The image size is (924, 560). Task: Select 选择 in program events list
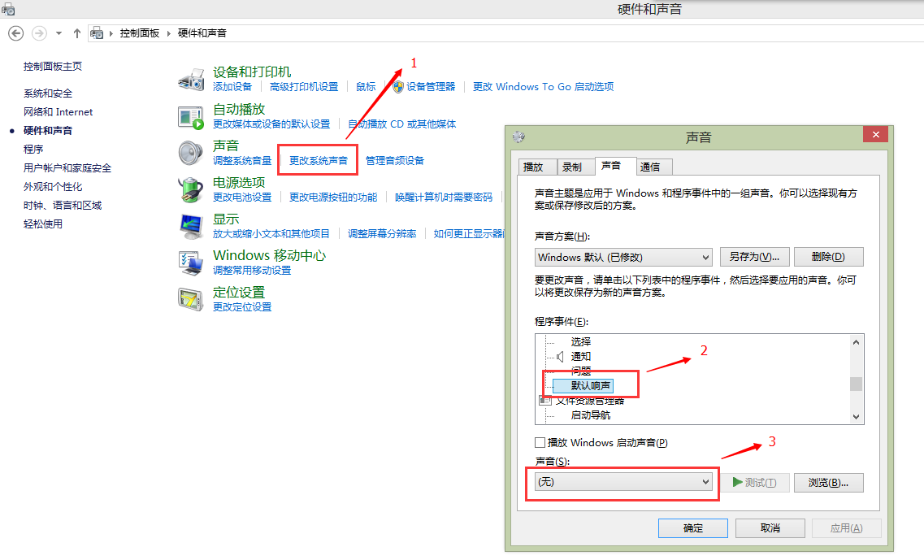pyautogui.click(x=581, y=341)
